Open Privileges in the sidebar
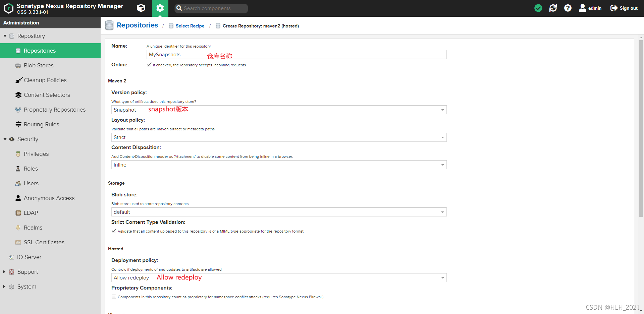 50,154
